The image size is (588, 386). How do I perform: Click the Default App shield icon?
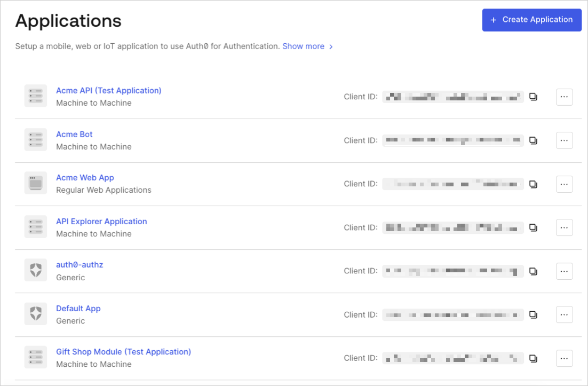(x=35, y=314)
